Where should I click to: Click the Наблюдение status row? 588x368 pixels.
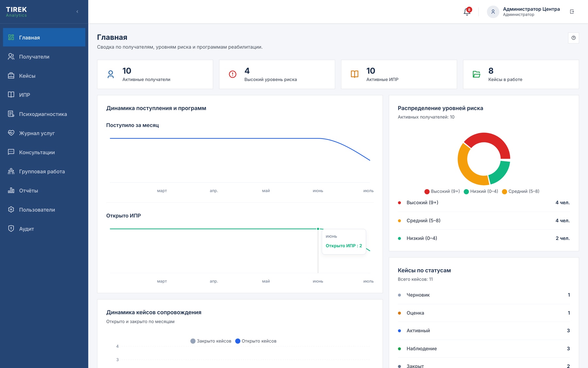[484, 348]
